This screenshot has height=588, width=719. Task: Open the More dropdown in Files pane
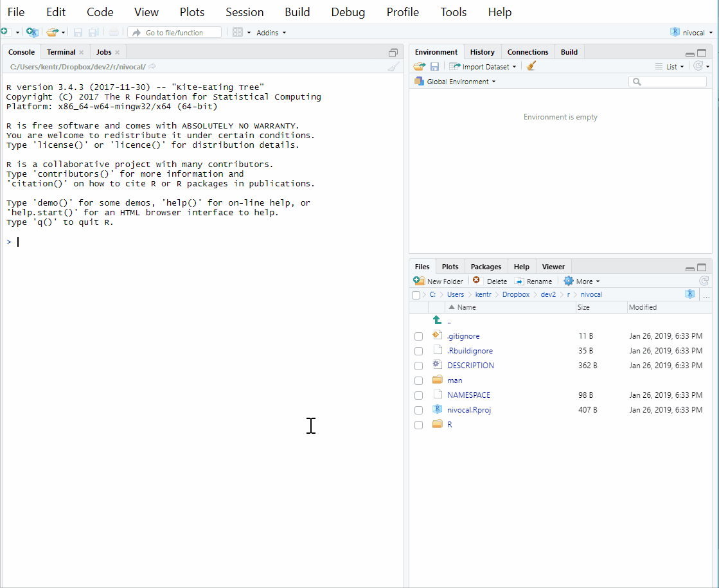[x=582, y=281]
